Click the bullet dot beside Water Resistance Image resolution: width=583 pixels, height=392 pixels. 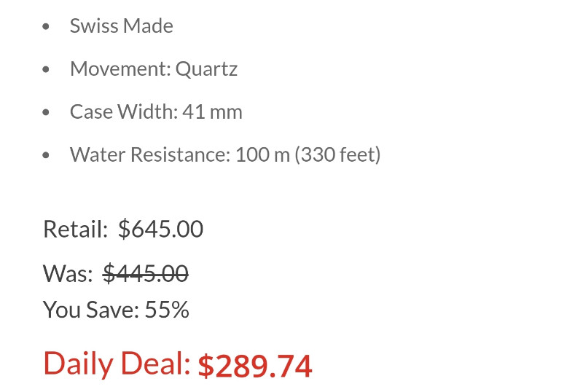click(x=46, y=154)
